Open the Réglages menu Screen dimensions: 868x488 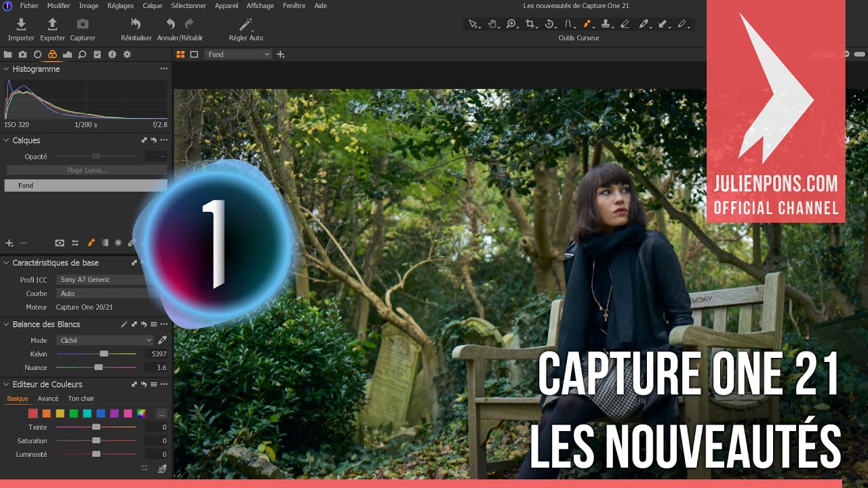pos(121,5)
